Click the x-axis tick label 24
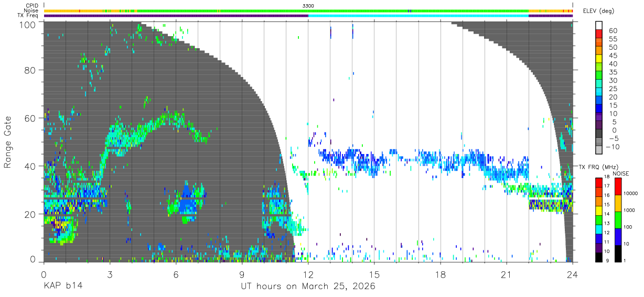This screenshot has width=644, height=297. click(572, 274)
